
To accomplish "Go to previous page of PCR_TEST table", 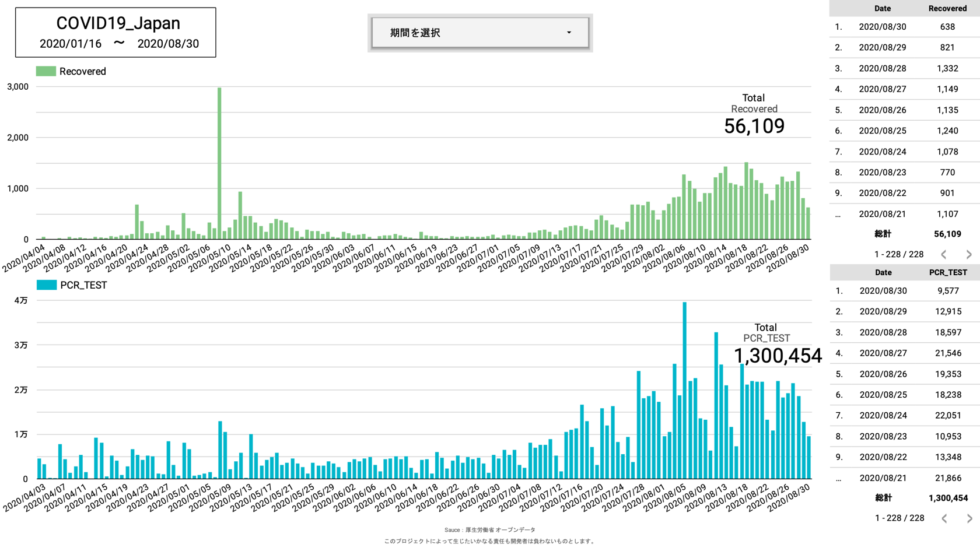I will (x=944, y=518).
